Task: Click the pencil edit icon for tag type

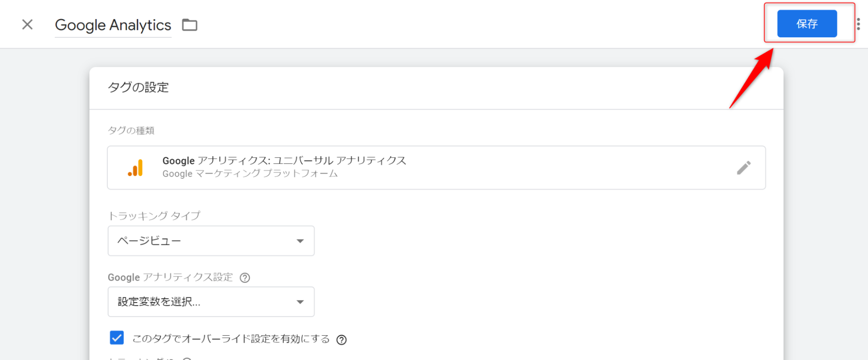Action: 744,168
